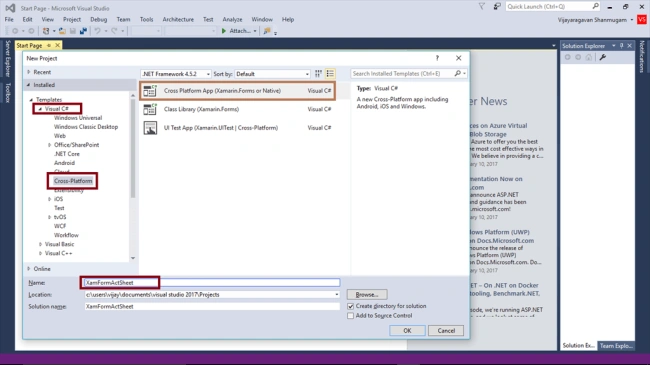
Task: Confirm project creation with OK button
Action: [407, 331]
